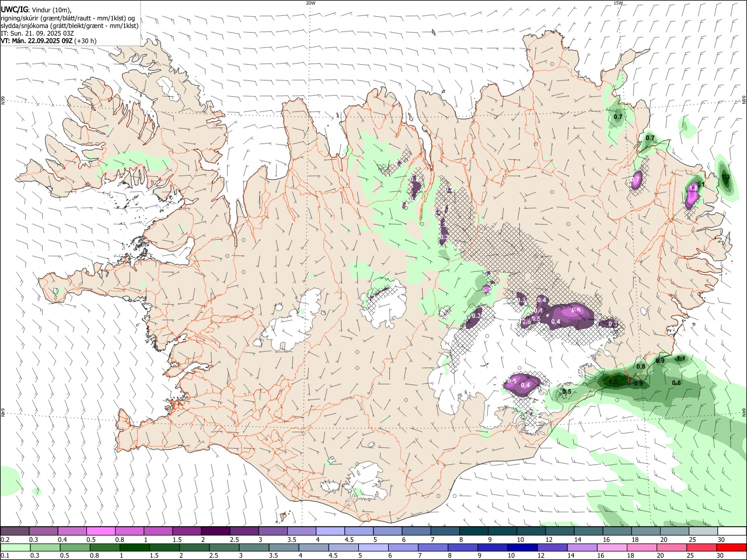Viewport: 747px width, 560px height.
Task: Click the '30' label on the snow scale
Action: coord(721,540)
